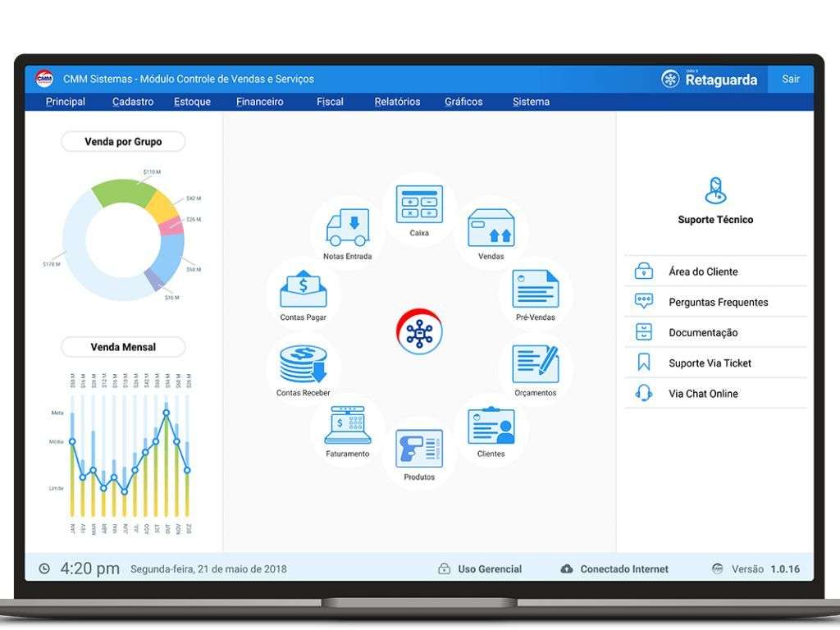Viewport: 840px width, 630px height.
Task: Click the Notas Entrada truck icon
Action: coord(348,228)
